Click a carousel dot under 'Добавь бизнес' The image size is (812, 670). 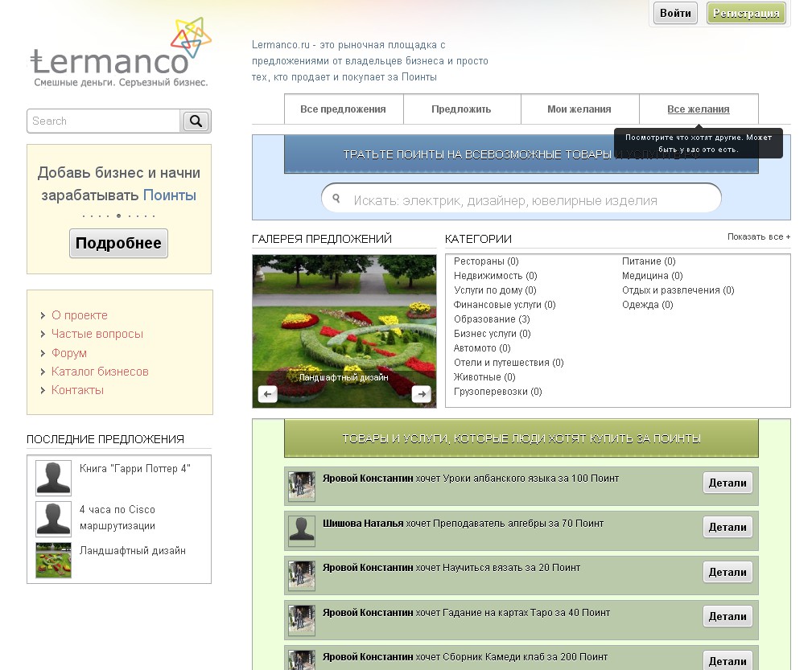click(118, 216)
